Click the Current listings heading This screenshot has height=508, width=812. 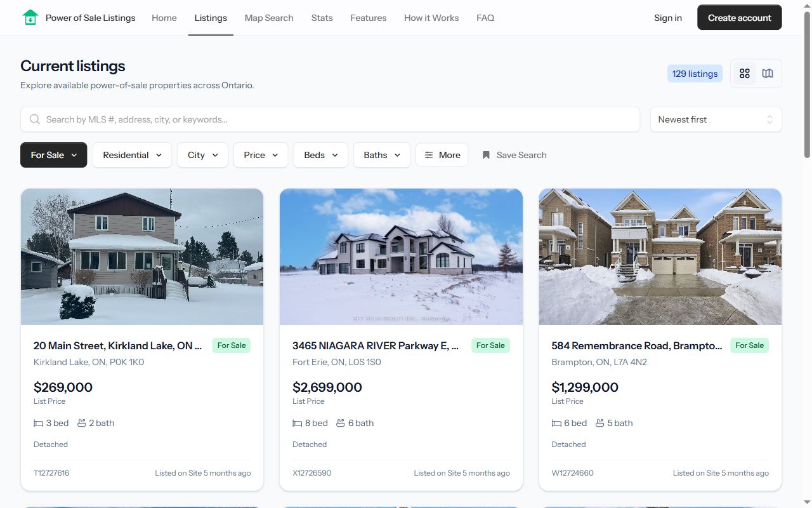pos(73,66)
